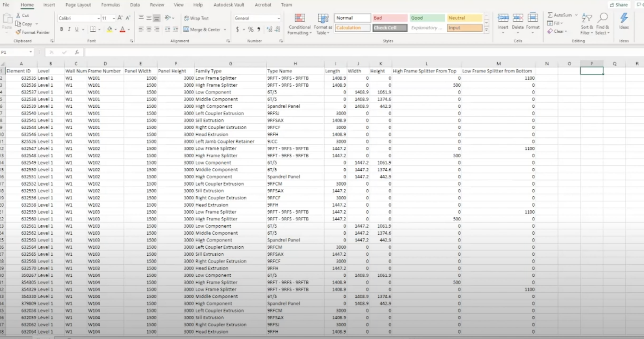Screen dimensions: 644x339
Task: Apply bold formatting from the Font group
Action: [x=61, y=29]
